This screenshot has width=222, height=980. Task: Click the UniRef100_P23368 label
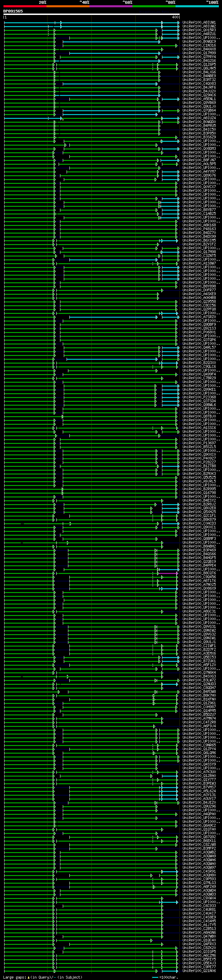tap(199, 397)
